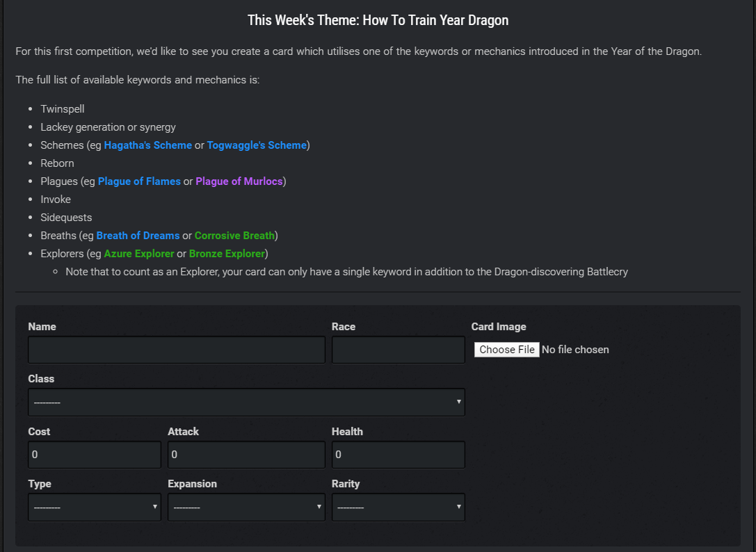This screenshot has height=552, width=756.
Task: Click the Explorer keyword note text
Action: (x=346, y=272)
